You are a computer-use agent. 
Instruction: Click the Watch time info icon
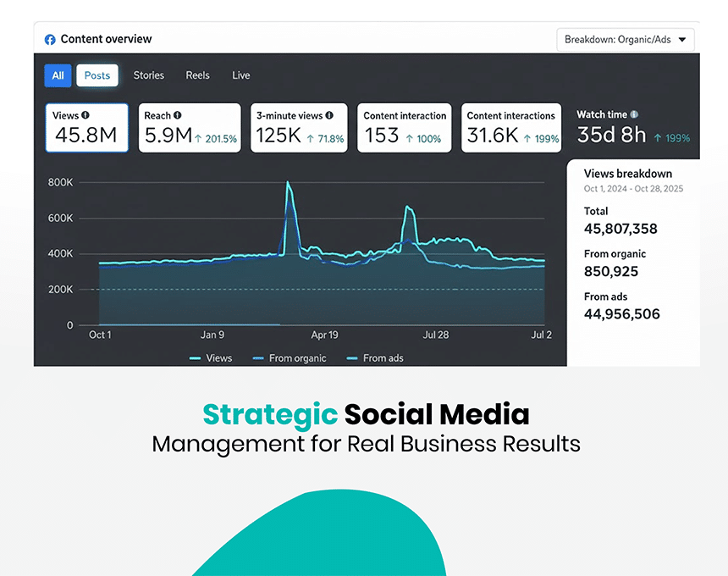click(x=634, y=114)
